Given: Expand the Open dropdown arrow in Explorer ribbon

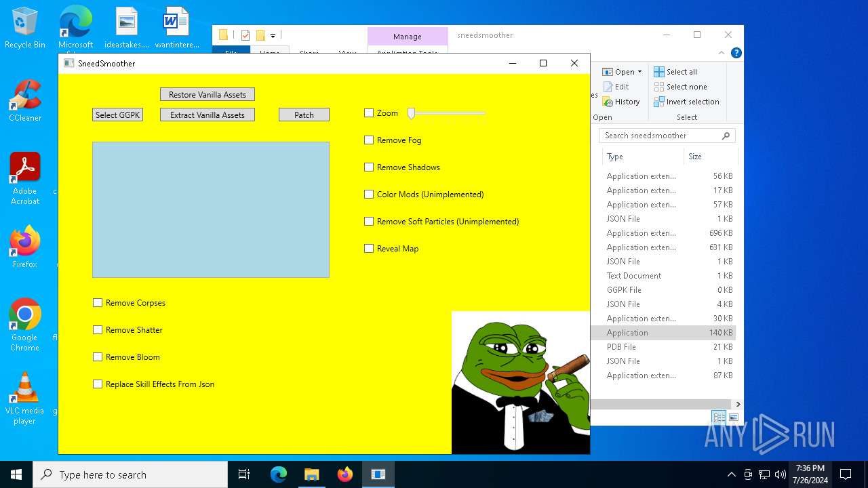Looking at the screenshot, I should 639,72.
